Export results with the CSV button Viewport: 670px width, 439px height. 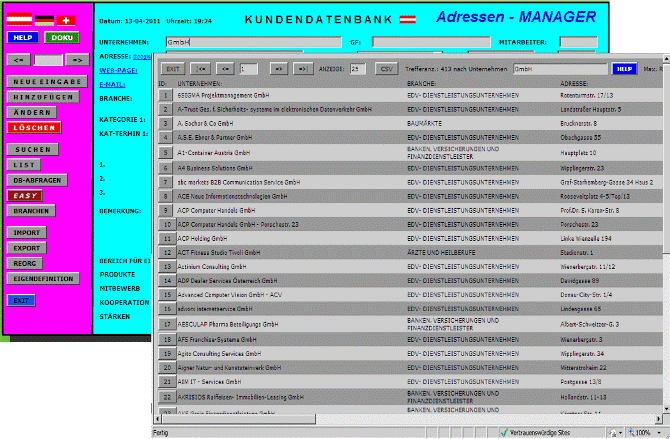coord(387,69)
